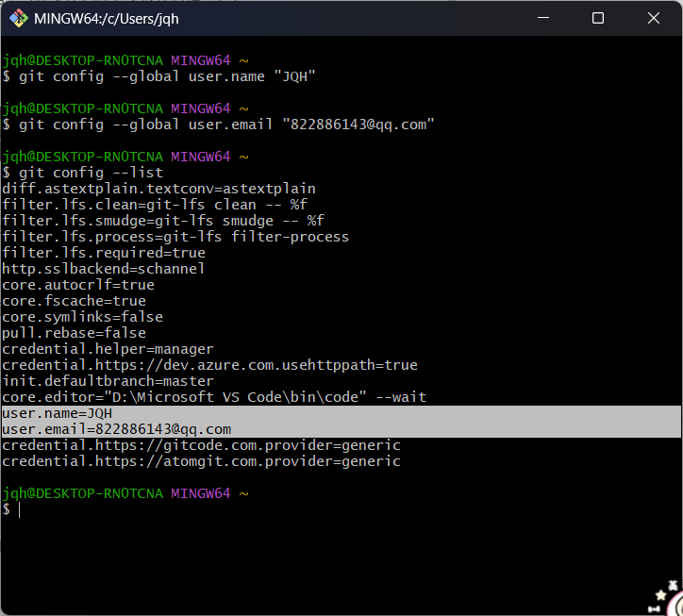Click the dev.azure.com usehttppath=true line
The width and height of the screenshot is (683, 616).
[210, 365]
